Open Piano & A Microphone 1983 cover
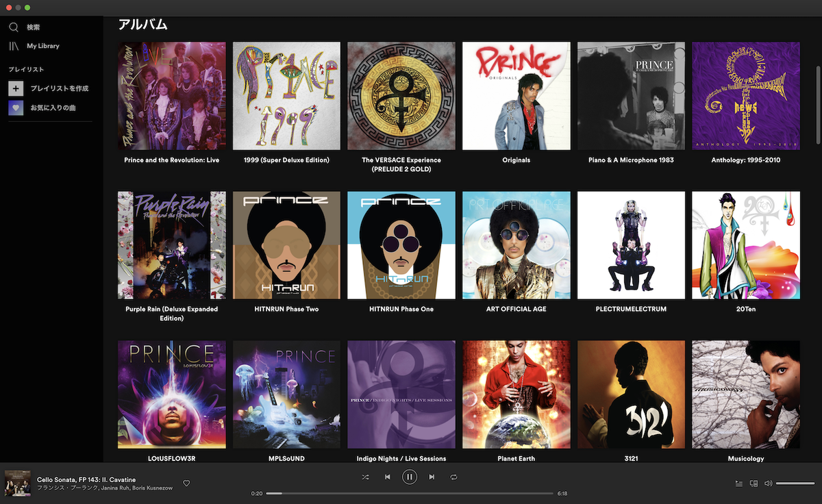This screenshot has height=504, width=822. (x=631, y=96)
